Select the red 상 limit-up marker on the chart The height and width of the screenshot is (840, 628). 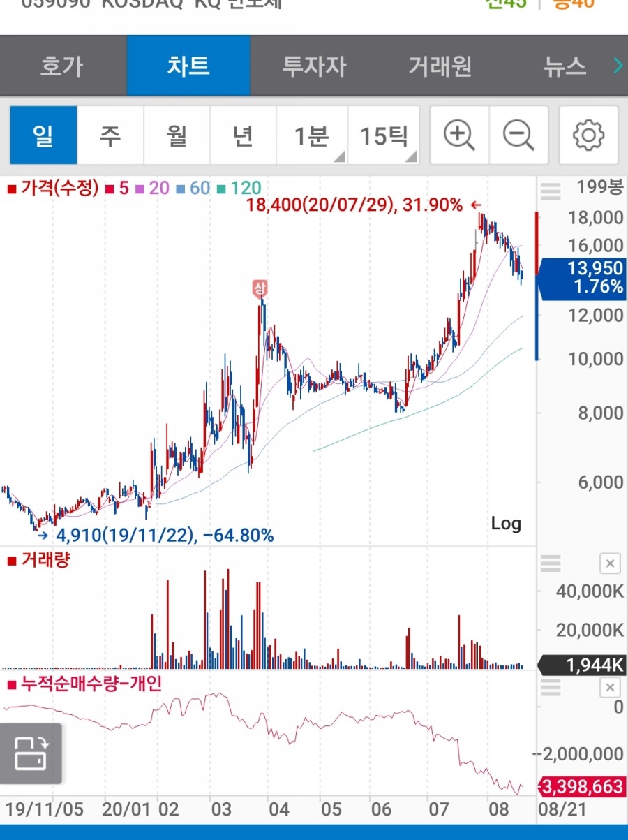259,286
